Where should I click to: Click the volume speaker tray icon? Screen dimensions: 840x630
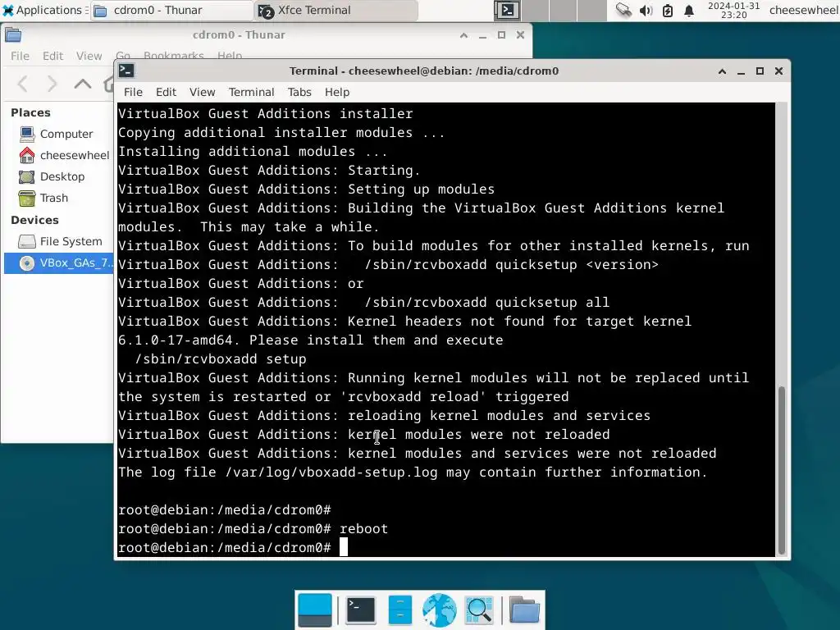click(x=646, y=10)
